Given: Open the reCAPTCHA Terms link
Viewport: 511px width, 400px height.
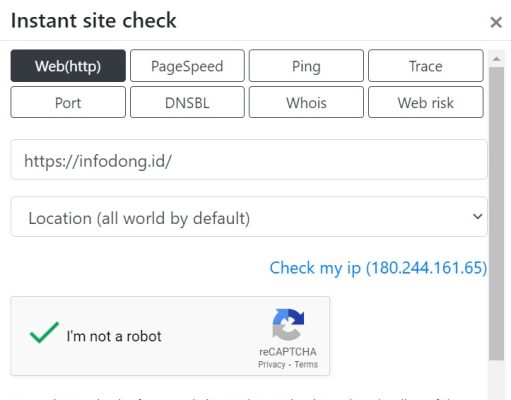Looking at the screenshot, I should click(x=306, y=365).
